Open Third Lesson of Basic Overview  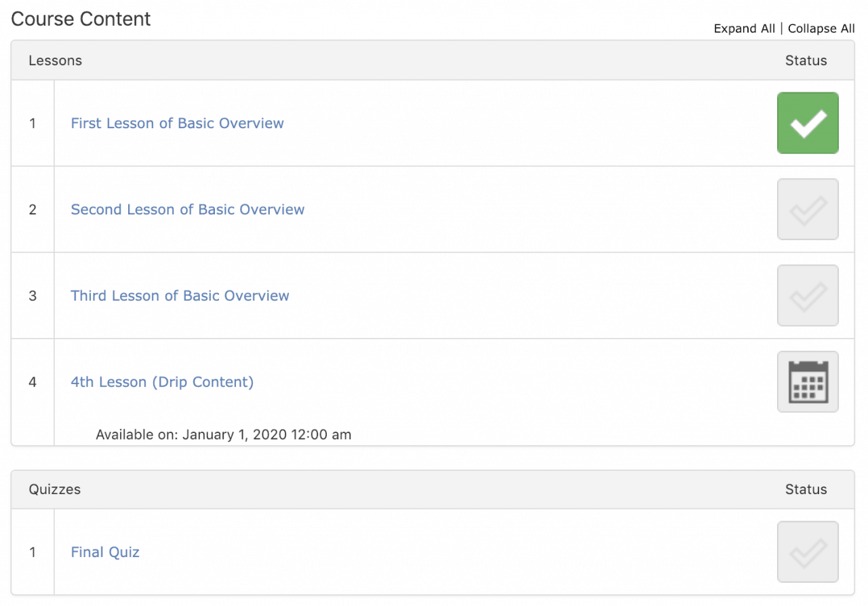[x=180, y=296]
